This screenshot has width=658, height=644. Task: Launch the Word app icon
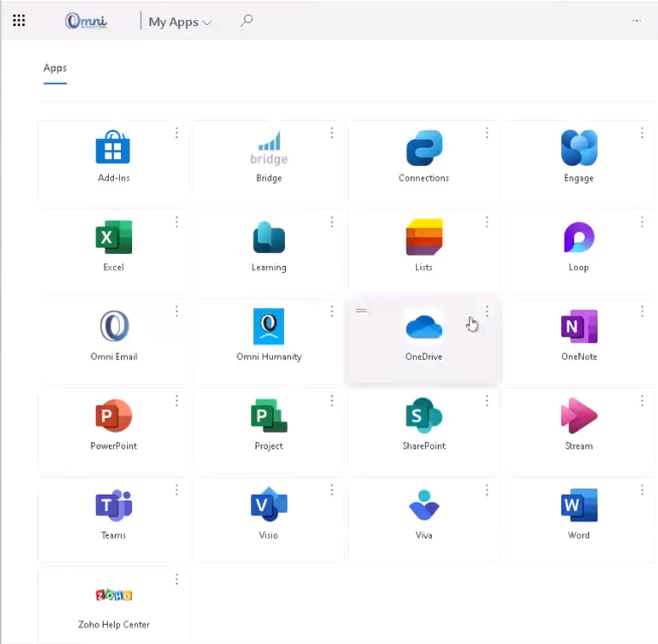pyautogui.click(x=579, y=505)
